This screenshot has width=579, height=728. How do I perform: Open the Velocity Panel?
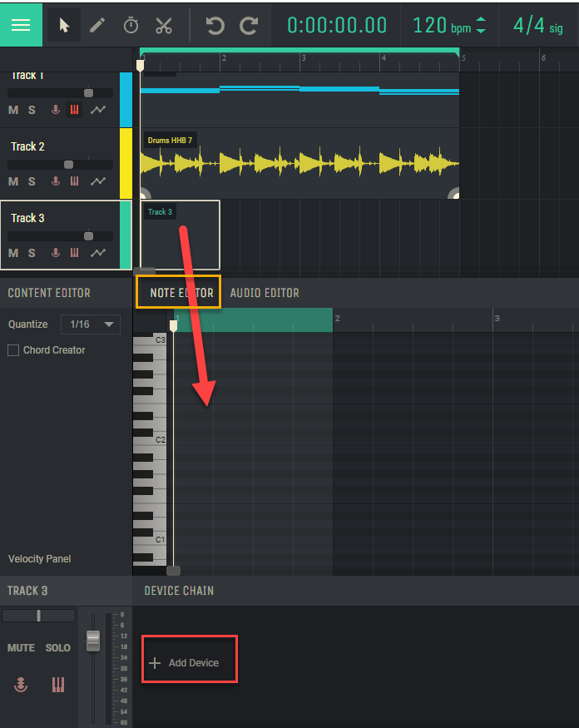[39, 559]
